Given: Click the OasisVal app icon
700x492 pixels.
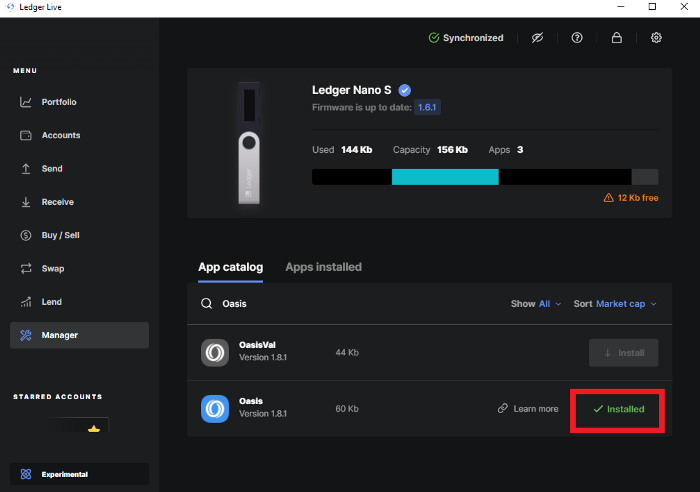Looking at the screenshot, I should tap(215, 353).
